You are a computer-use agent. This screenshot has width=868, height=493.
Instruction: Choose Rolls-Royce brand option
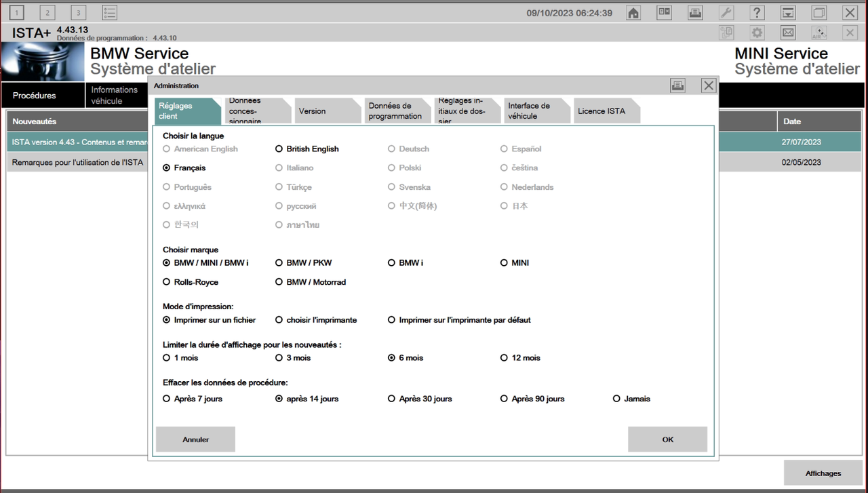191,281
